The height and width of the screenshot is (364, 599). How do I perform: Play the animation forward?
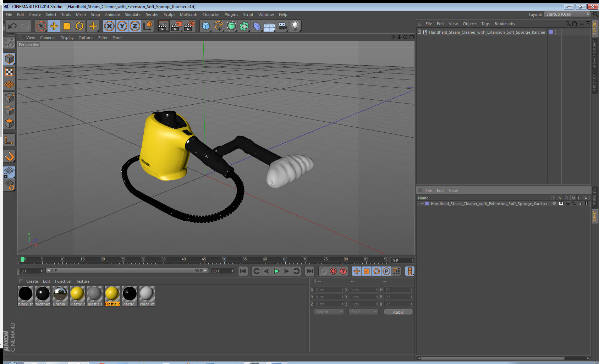tap(276, 271)
